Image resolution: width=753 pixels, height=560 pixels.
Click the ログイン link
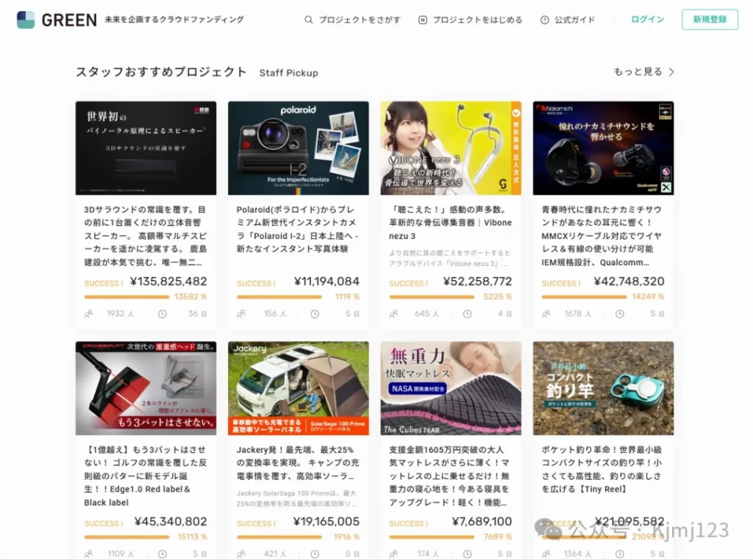pos(647,19)
